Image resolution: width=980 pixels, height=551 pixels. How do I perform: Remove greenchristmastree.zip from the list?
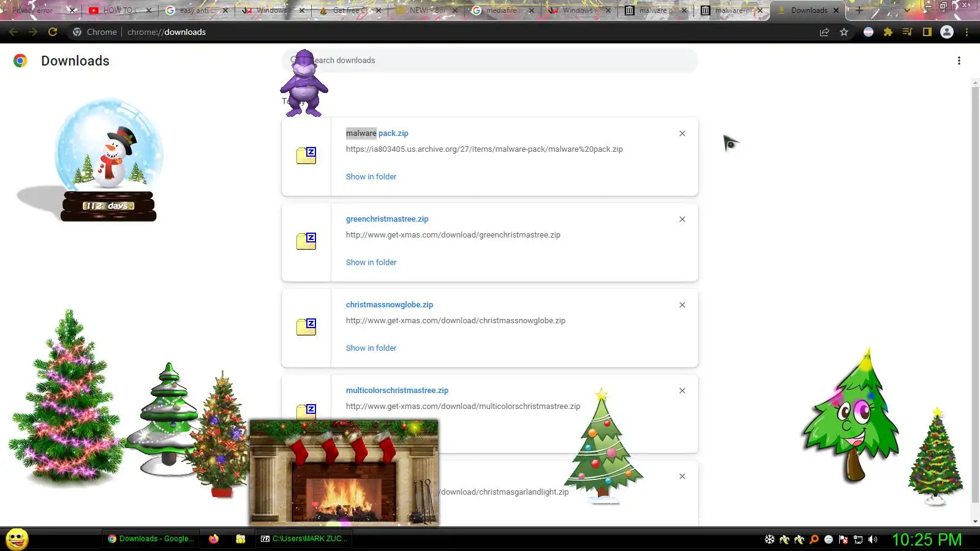coord(682,219)
